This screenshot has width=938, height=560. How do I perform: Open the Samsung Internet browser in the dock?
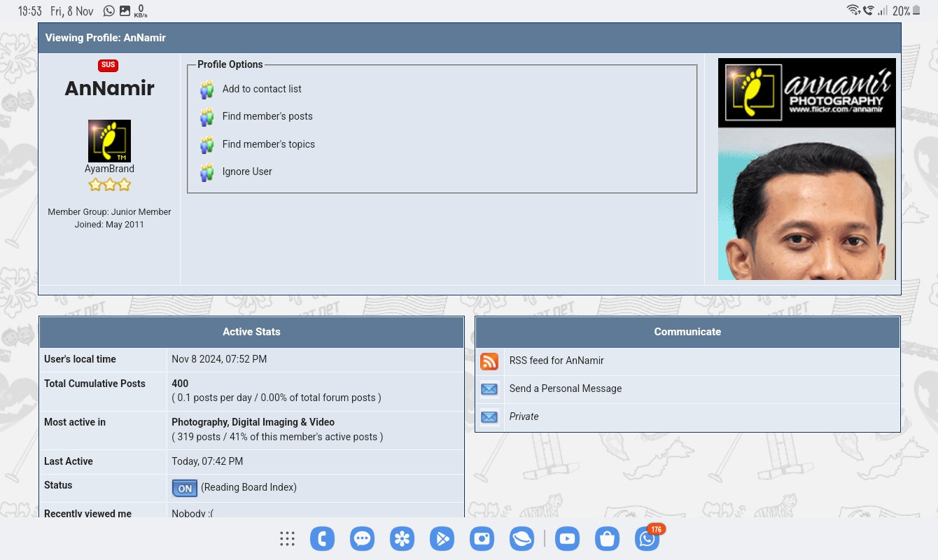[x=521, y=538]
